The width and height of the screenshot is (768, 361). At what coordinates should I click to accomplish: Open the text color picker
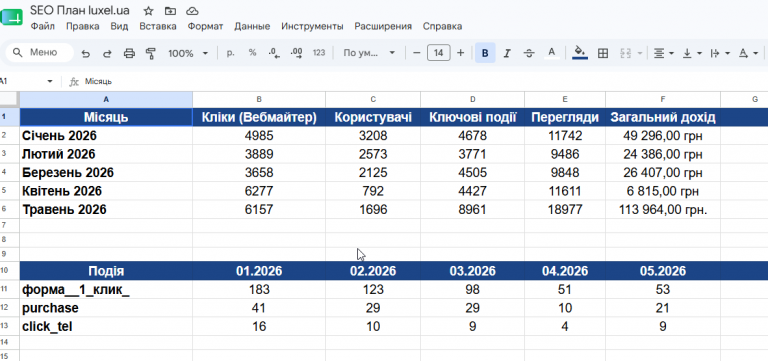click(x=552, y=53)
